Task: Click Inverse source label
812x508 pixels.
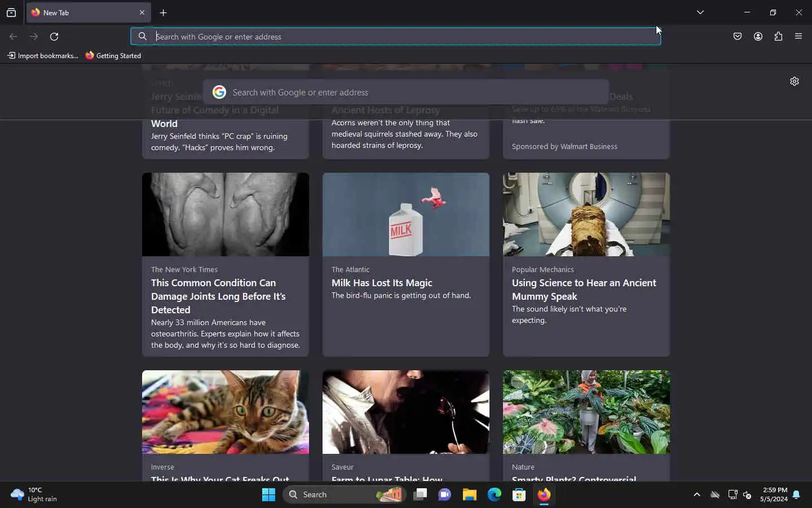Action: click(162, 467)
